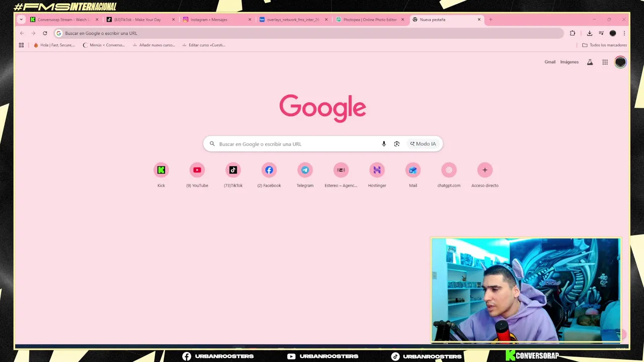Screen dimensions: 644x362
Task: Click the Google logo
Action: 323,108
